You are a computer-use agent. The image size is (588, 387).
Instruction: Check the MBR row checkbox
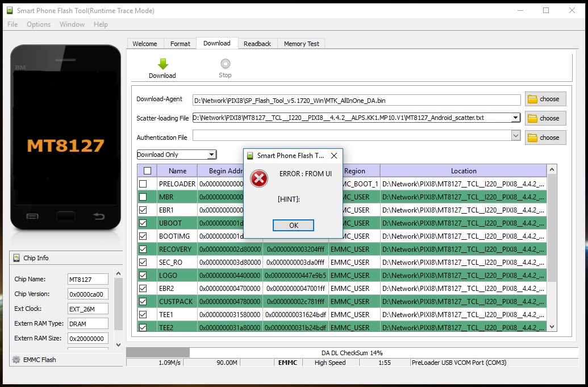[143, 197]
